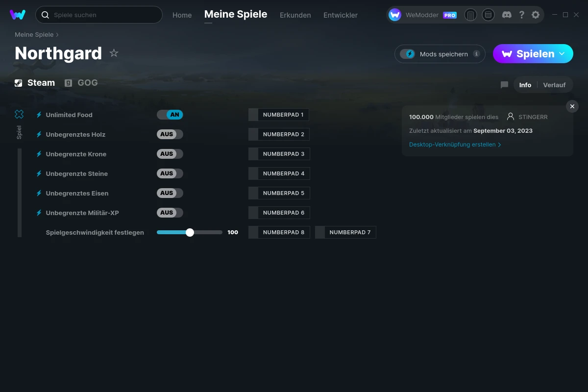This screenshot has width=588, height=392.
Task: Click the WeModder username
Action: [422, 15]
